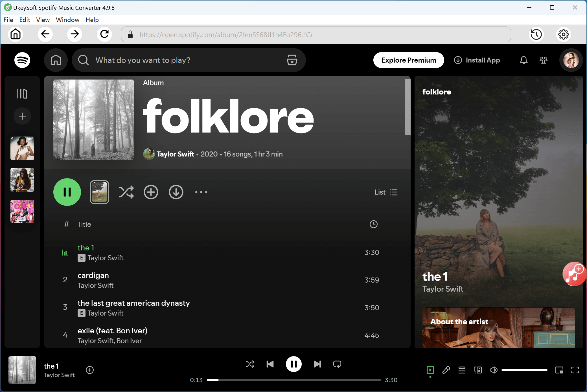Open the Window menu
The height and width of the screenshot is (392, 587).
coord(67,20)
